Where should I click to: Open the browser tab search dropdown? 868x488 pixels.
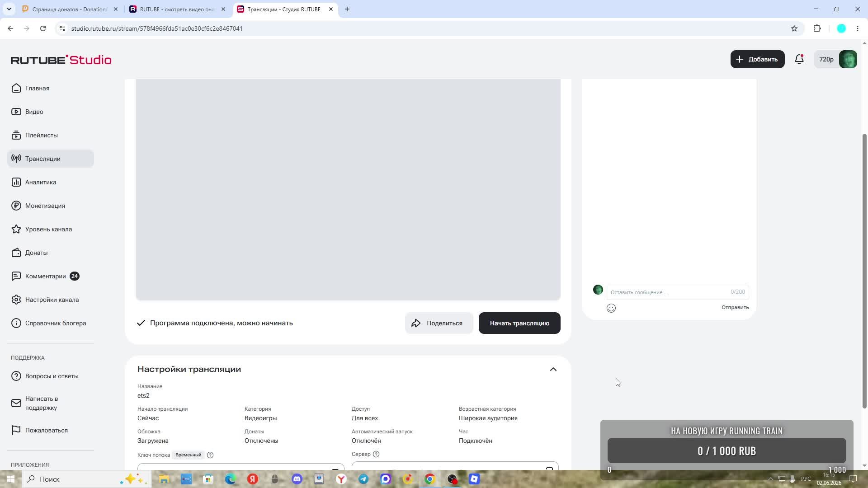point(9,9)
